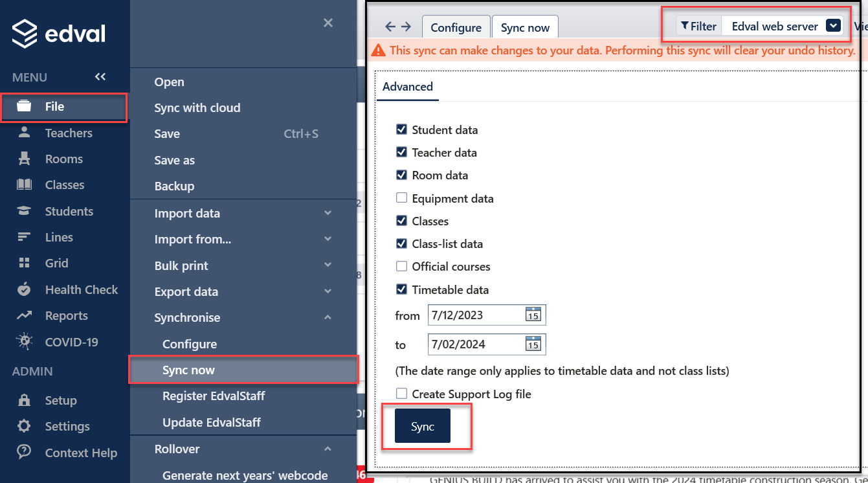The height and width of the screenshot is (483, 868).
Task: Click the Rooms chair icon
Action: (x=24, y=159)
